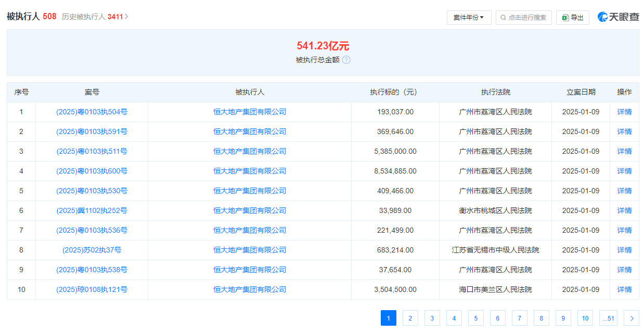
Task: Open 恒大地产集团有限公司 in row 8
Action: click(x=250, y=250)
